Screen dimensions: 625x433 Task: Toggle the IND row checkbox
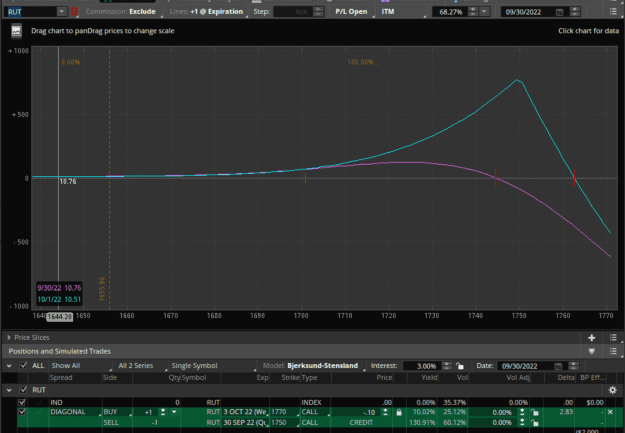tap(22, 402)
